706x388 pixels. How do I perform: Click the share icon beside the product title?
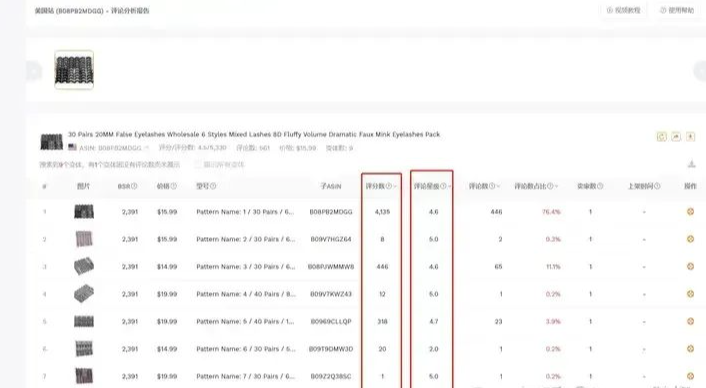tap(676, 137)
